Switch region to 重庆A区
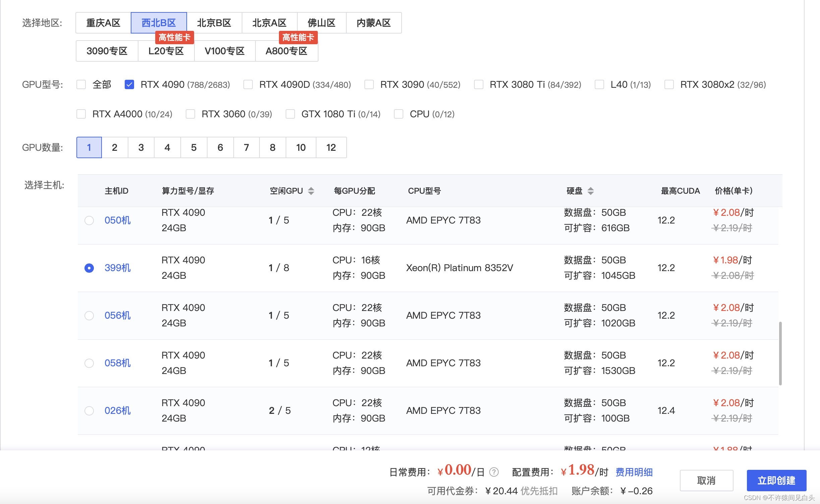Image resolution: width=820 pixels, height=504 pixels. coord(103,23)
